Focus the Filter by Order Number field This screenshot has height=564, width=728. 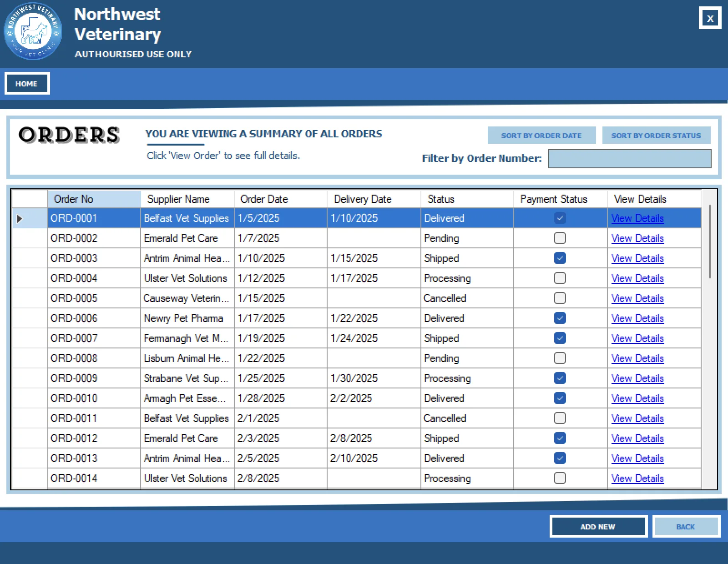coord(629,159)
